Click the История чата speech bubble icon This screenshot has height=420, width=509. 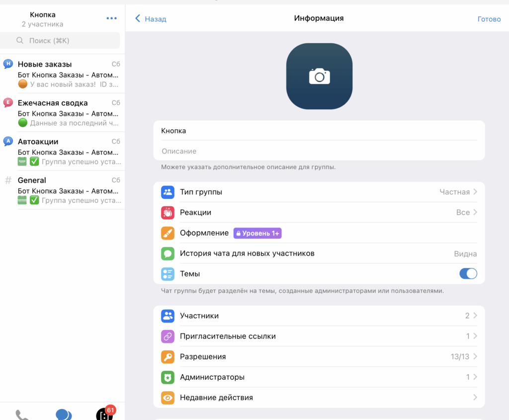(x=168, y=253)
